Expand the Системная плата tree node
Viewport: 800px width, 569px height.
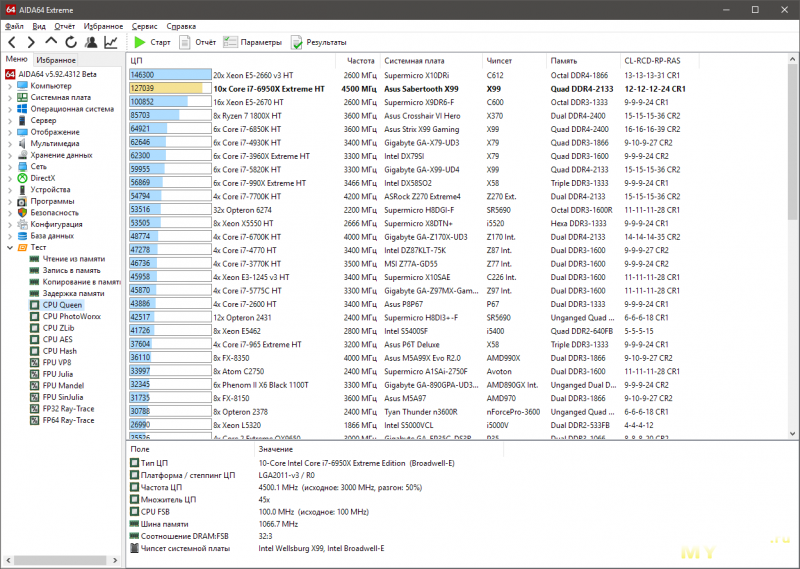(10, 97)
